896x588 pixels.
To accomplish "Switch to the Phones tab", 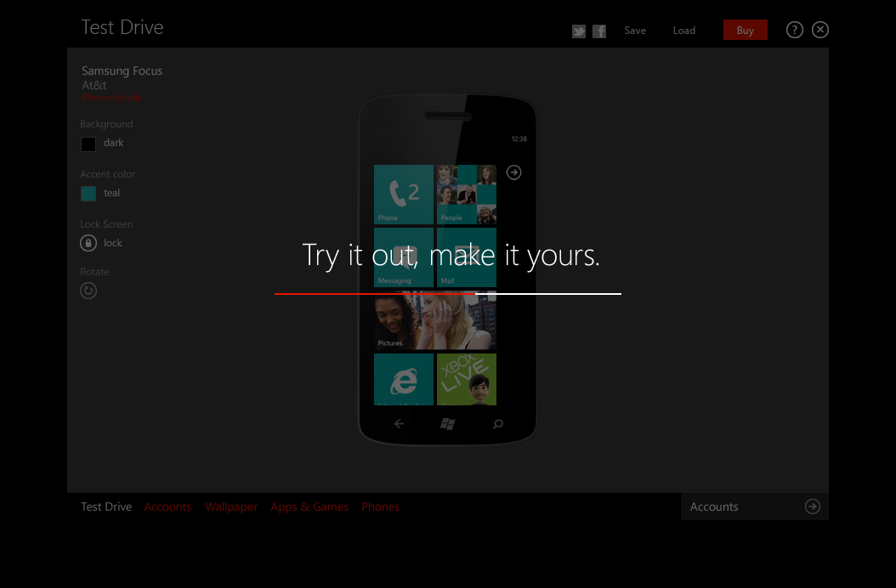I will click(380, 507).
